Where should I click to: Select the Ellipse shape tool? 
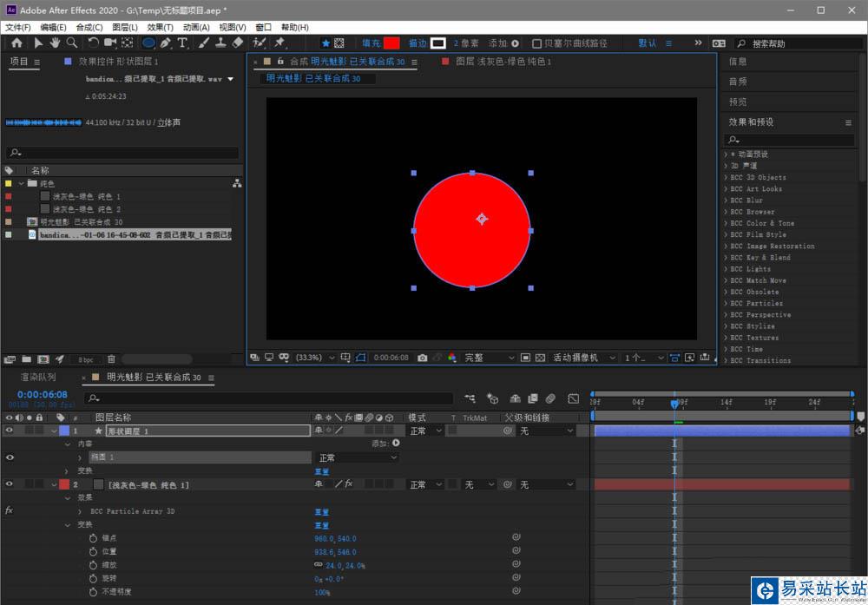coord(148,43)
